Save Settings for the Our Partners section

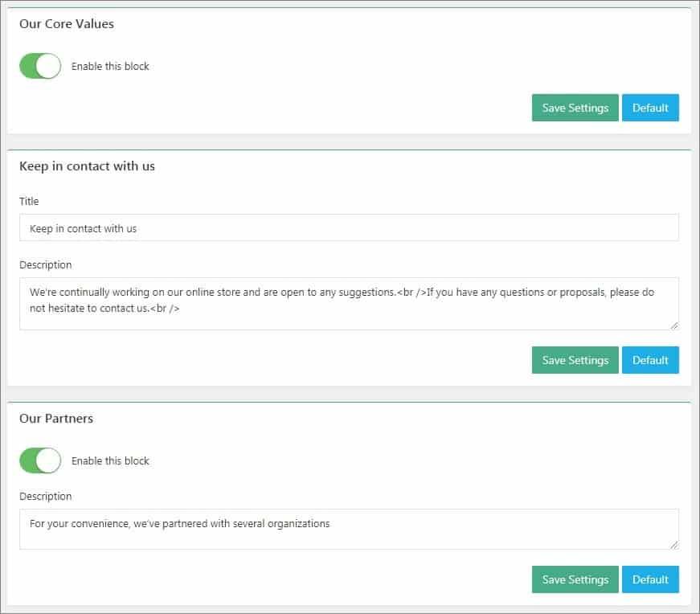pyautogui.click(x=575, y=579)
